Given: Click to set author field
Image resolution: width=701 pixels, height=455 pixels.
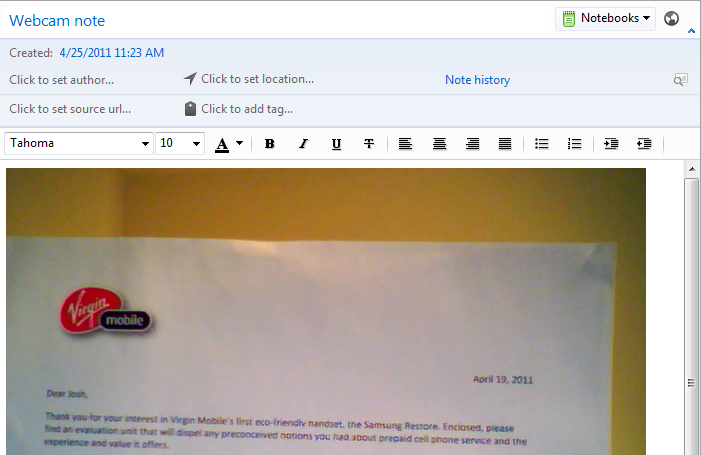Looking at the screenshot, I should (x=62, y=80).
